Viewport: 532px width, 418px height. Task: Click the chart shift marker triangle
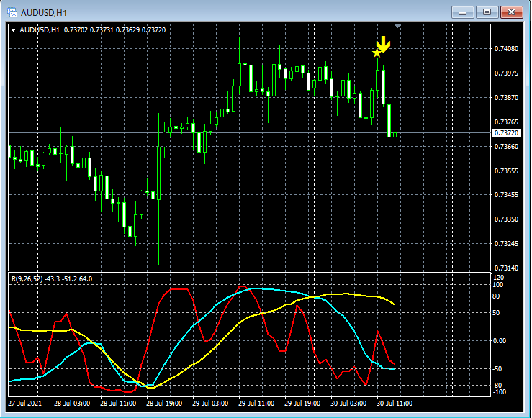pos(397,26)
